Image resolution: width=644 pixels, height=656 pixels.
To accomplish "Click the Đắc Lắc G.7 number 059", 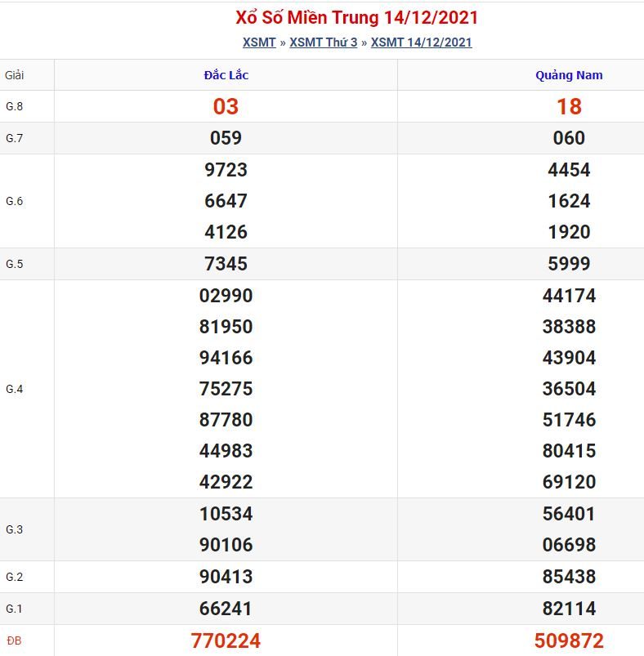I will pos(226,138).
